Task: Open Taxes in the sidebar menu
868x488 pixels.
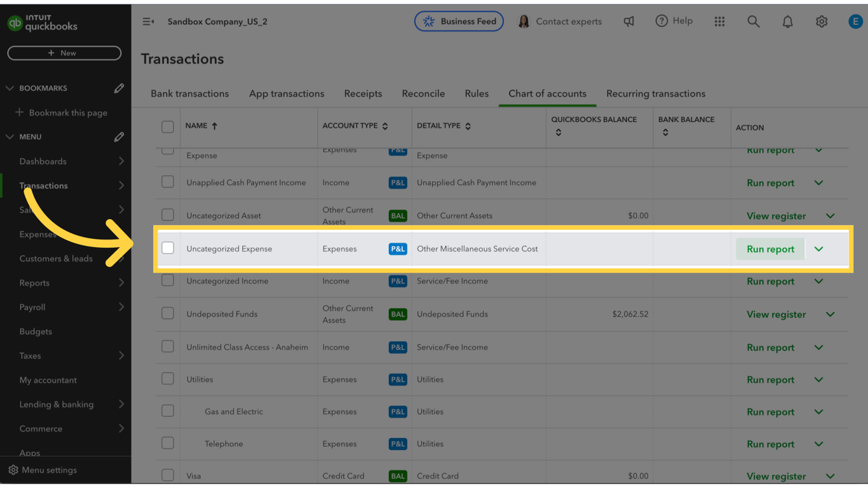Action: coord(30,356)
